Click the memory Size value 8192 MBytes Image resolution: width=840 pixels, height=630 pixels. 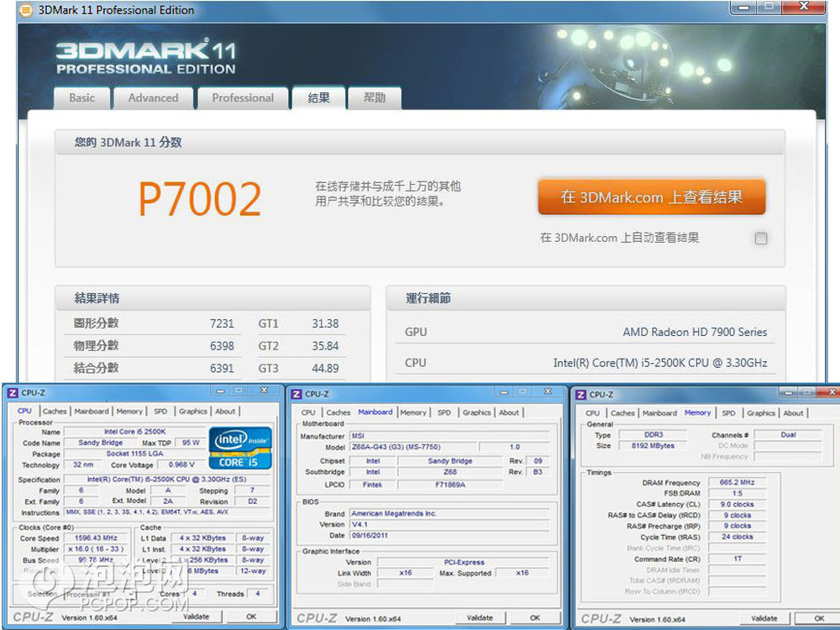(x=653, y=446)
